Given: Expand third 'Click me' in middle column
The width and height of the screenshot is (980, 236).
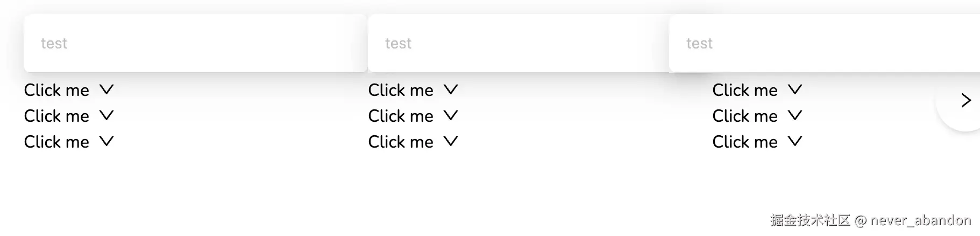Looking at the screenshot, I should coord(401,142).
